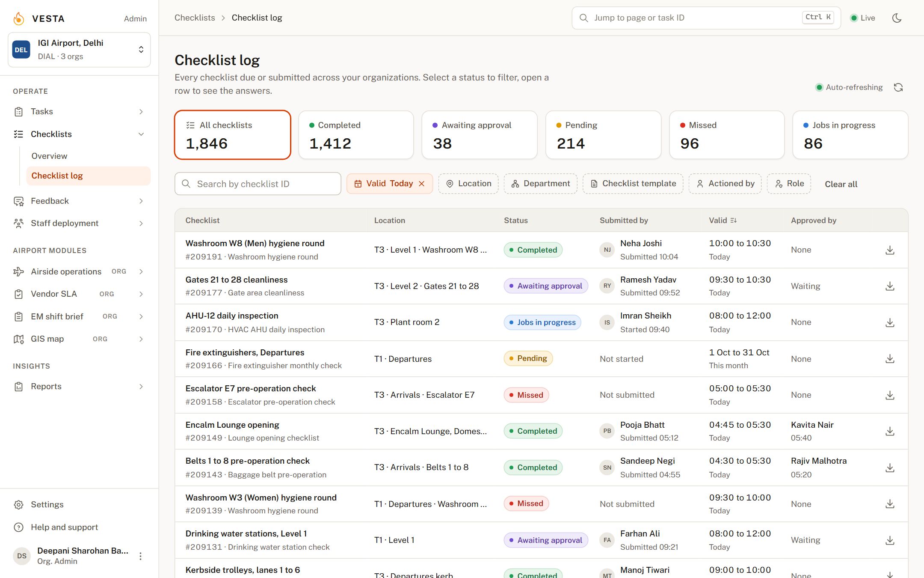Filter by Jobs in progress card
The height and width of the screenshot is (578, 924).
[x=850, y=135]
